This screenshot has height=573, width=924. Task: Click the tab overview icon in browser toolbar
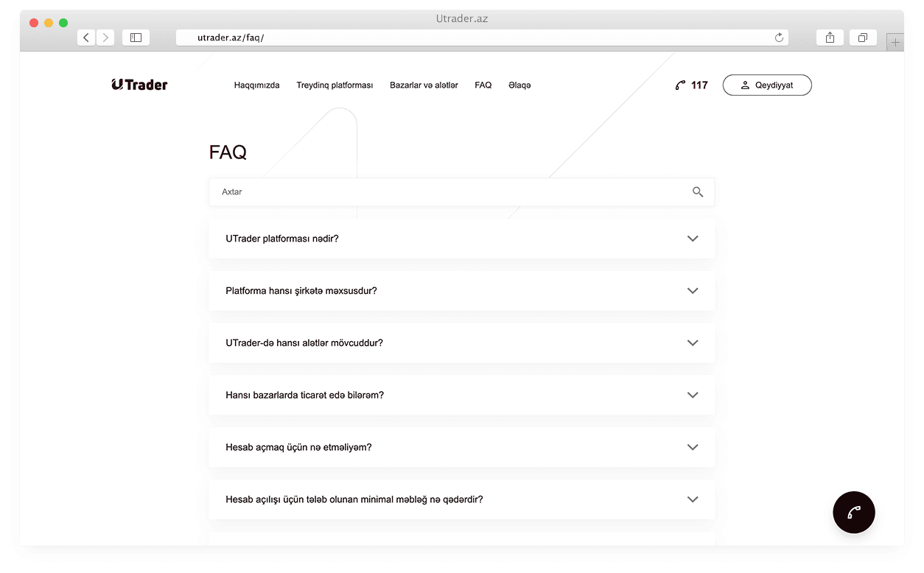(x=862, y=37)
